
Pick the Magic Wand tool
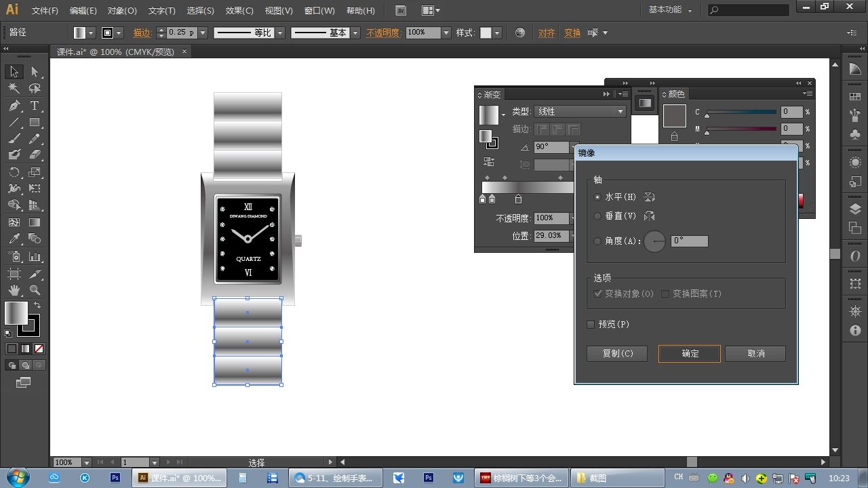tap(14, 88)
